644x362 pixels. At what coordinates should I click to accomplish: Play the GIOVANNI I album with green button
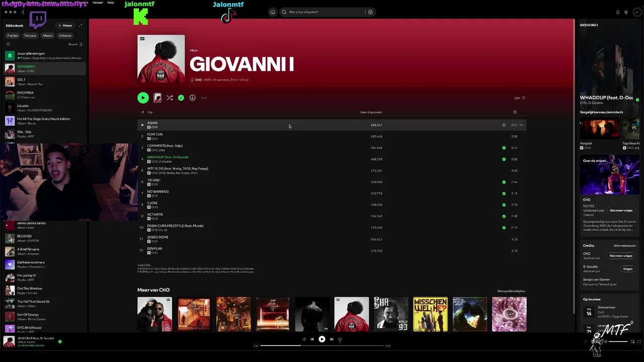[x=143, y=98]
